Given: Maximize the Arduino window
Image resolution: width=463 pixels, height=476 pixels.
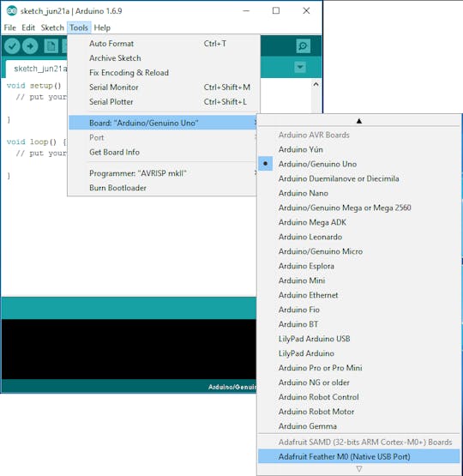Looking at the screenshot, I should click(x=276, y=10).
